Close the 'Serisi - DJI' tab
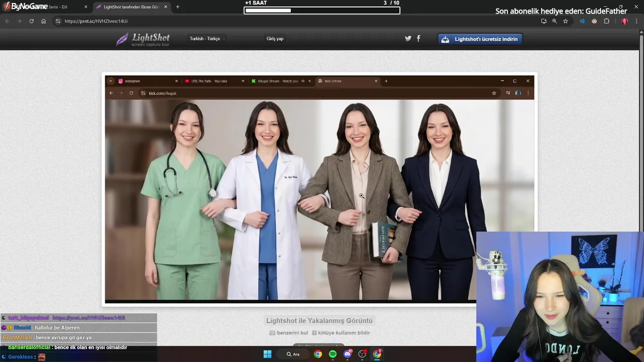 [x=86, y=7]
